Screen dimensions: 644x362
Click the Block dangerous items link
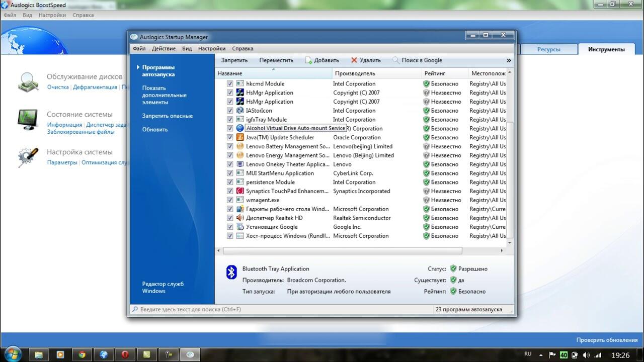[167, 116]
